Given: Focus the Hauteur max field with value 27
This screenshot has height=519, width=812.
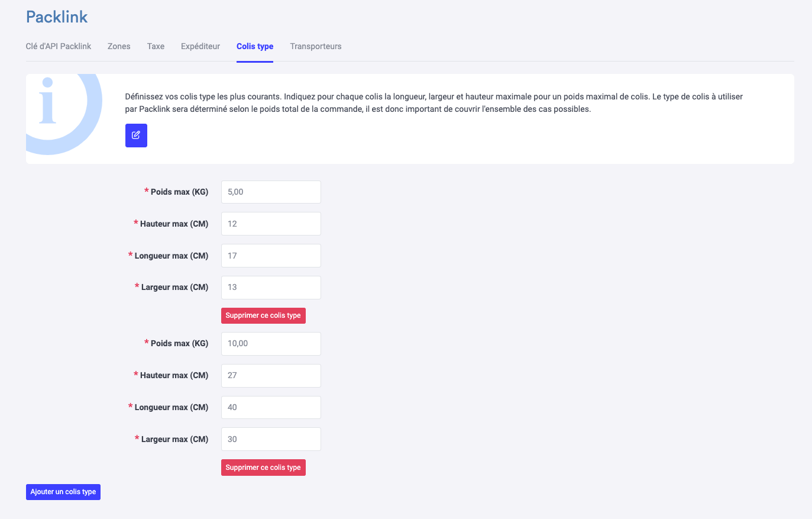Looking at the screenshot, I should [271, 375].
